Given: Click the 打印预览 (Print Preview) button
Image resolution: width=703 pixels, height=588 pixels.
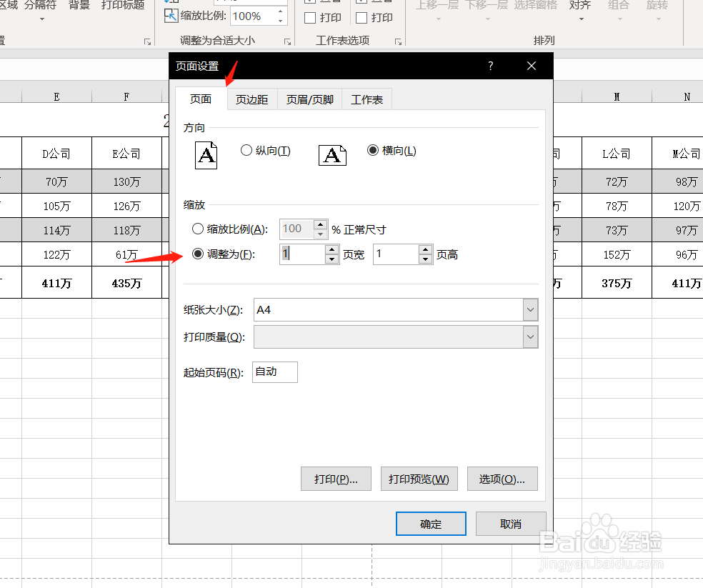Looking at the screenshot, I should tap(419, 479).
